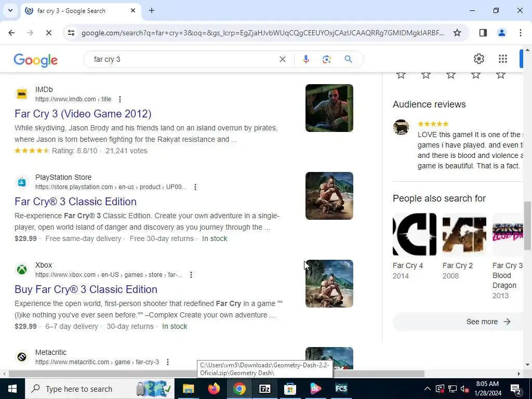
Task: Open more options for Metacritic result
Action: pyautogui.click(x=168, y=362)
